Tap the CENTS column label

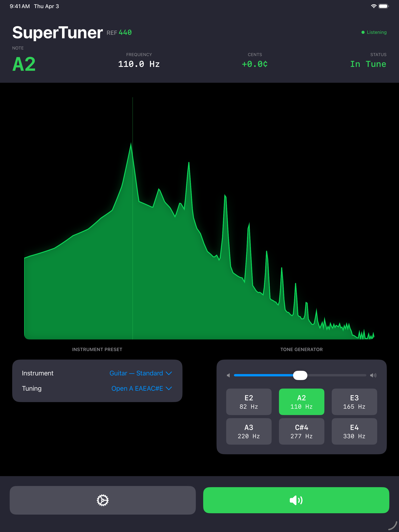pos(255,55)
